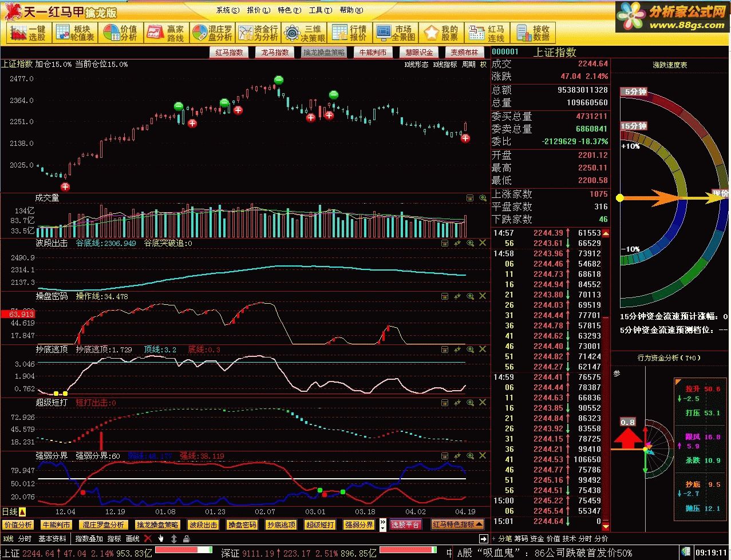This screenshot has width=731, height=560.
Task: Open the 周期 period selector
Action: click(x=469, y=65)
